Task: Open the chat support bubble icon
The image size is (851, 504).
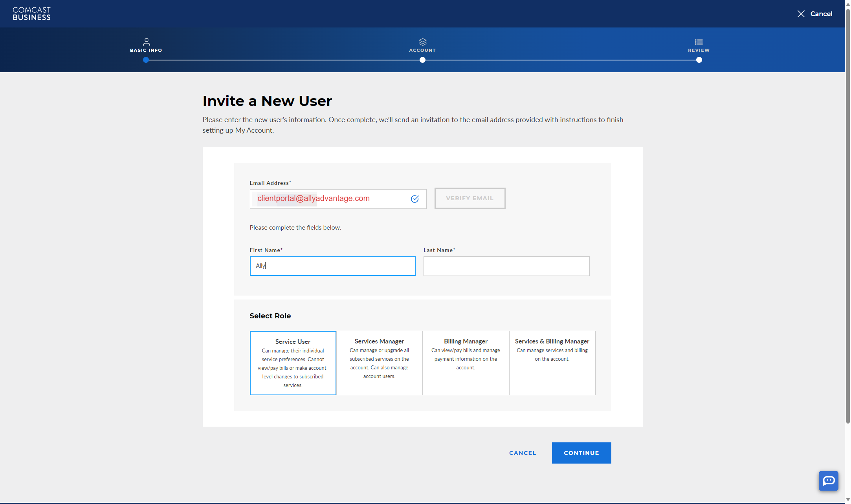Action: pyautogui.click(x=828, y=480)
